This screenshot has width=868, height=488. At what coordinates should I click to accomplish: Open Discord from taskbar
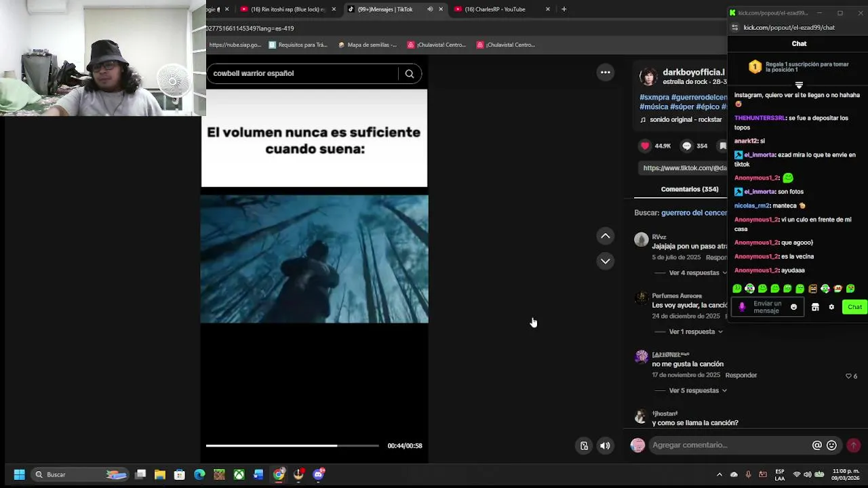pos(319,474)
